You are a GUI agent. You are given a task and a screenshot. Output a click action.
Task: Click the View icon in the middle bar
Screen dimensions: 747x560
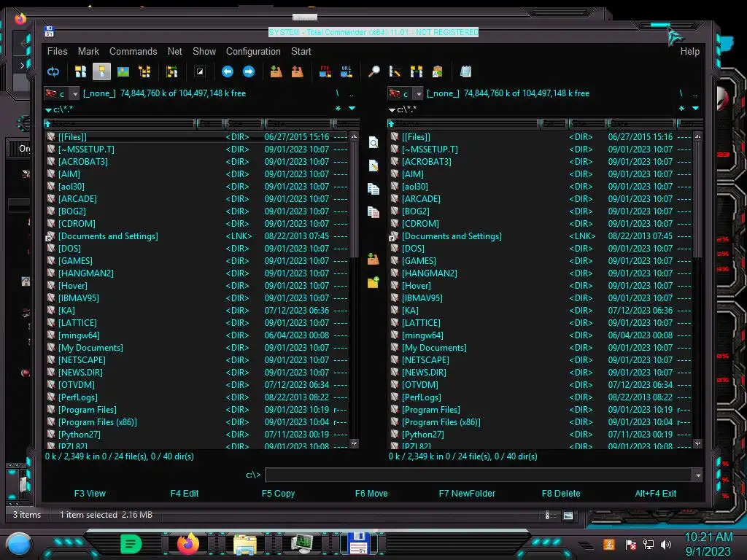point(373,142)
